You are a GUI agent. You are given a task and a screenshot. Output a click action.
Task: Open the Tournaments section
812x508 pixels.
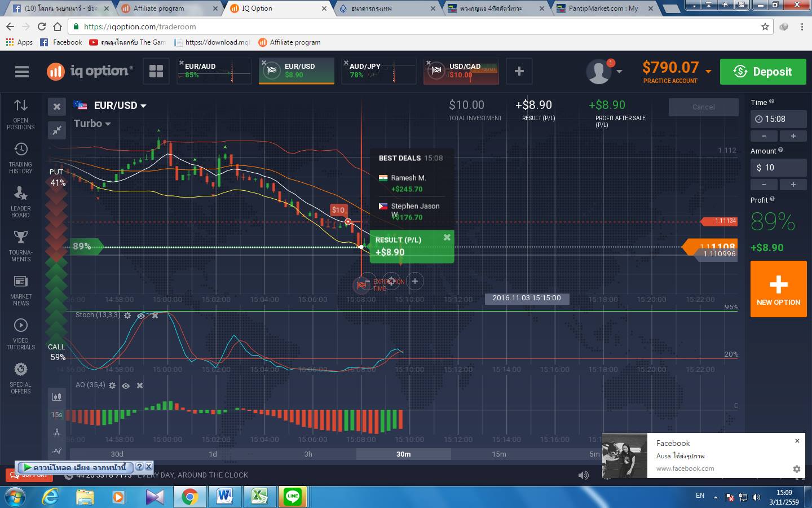[x=21, y=246]
